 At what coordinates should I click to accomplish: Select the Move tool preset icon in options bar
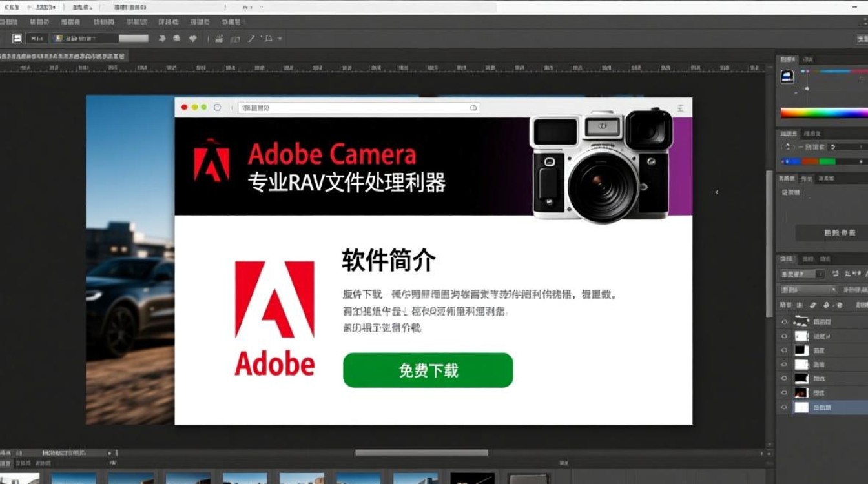click(37, 38)
